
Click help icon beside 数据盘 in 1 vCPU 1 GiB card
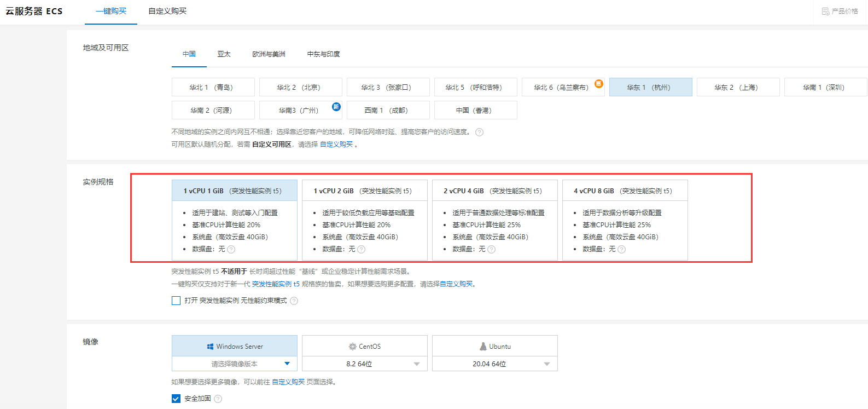pyautogui.click(x=231, y=249)
